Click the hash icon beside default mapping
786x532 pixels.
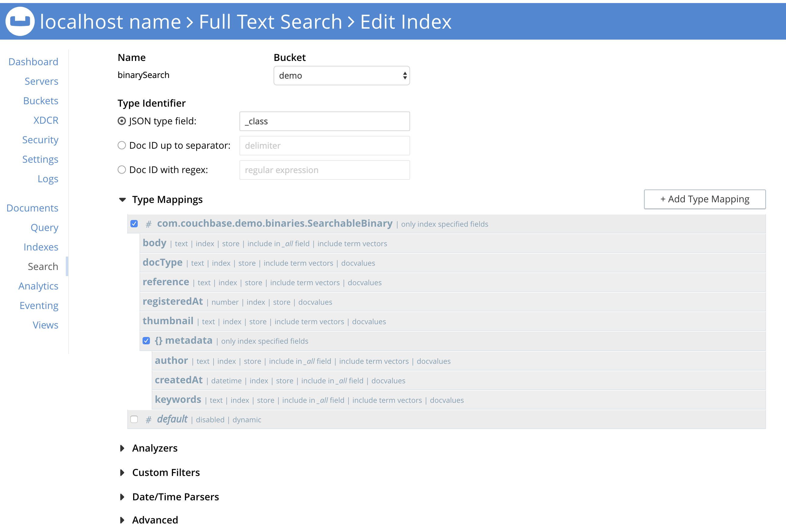(x=148, y=420)
